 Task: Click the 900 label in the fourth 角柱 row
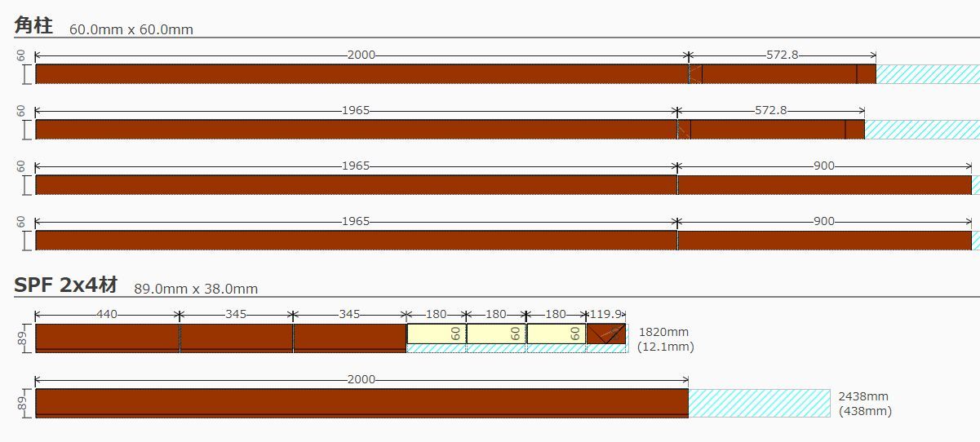point(824,222)
